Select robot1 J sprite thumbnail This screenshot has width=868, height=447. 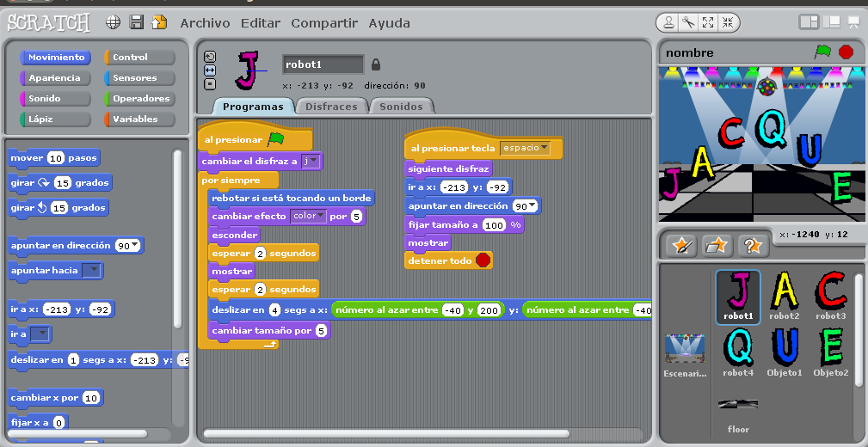tap(738, 297)
